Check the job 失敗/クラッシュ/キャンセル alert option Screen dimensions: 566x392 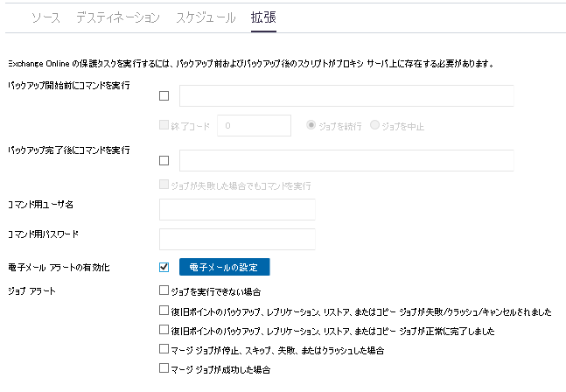[x=164, y=311]
